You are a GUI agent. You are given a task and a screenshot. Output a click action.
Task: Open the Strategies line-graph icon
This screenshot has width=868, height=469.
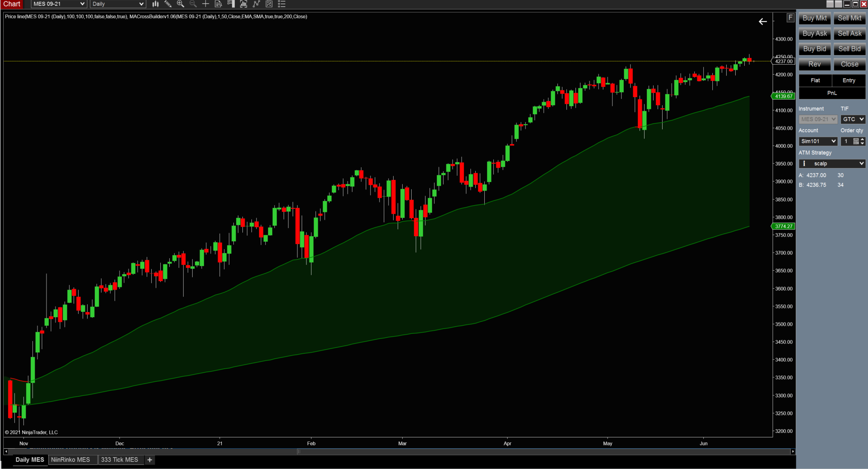click(x=256, y=4)
